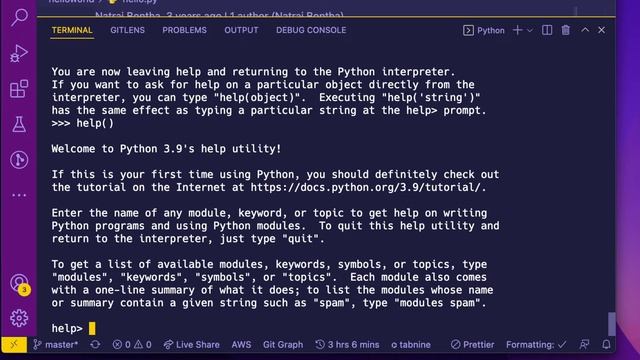
Task: Show additional views ellipsis
Action: coord(19,195)
